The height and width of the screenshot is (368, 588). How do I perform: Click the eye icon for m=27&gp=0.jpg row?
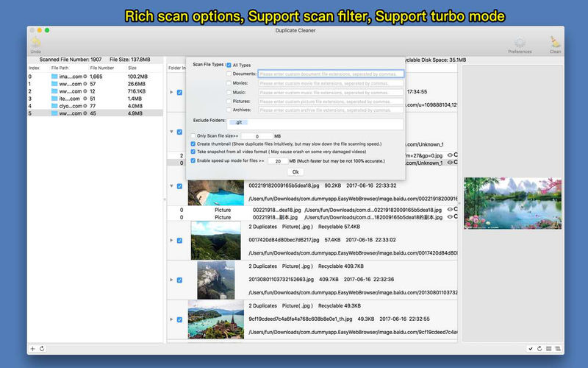pos(450,155)
